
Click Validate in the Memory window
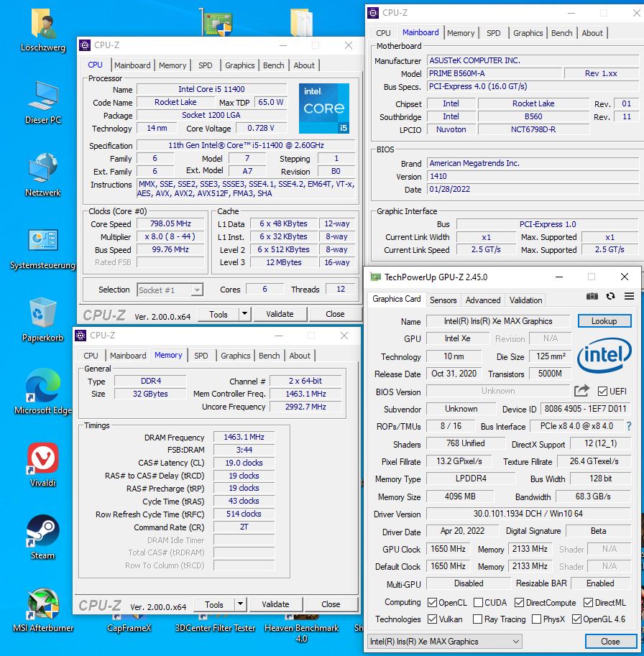pyautogui.click(x=275, y=604)
